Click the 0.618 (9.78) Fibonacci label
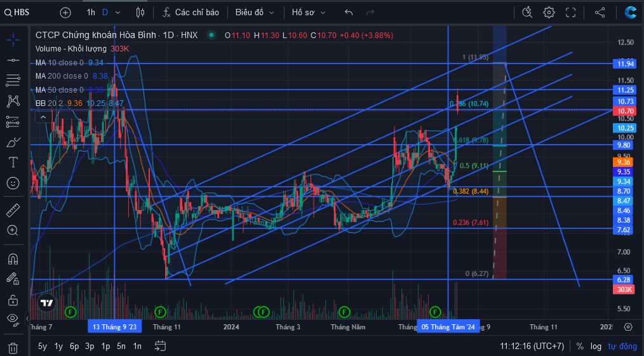Screen dimensions: 644x356 point(471,140)
